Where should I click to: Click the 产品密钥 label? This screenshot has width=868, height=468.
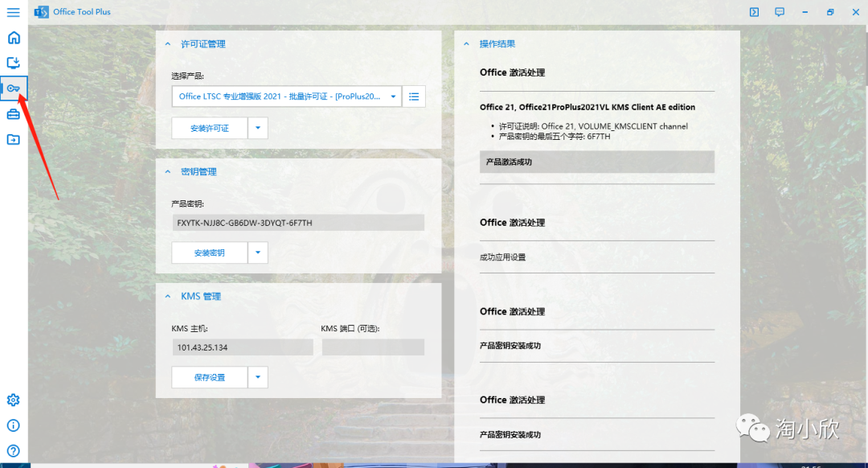click(x=187, y=203)
